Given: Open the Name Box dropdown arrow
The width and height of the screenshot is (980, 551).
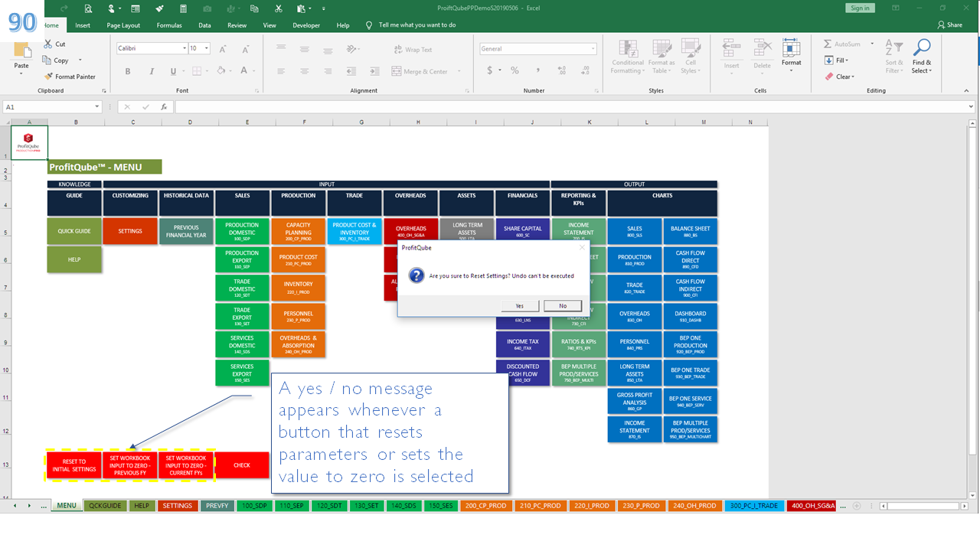Looking at the screenshot, I should 97,107.
